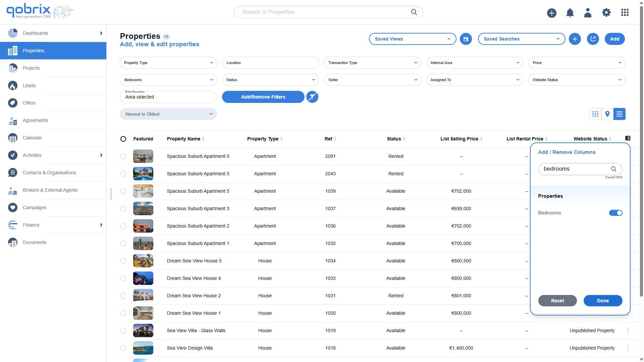This screenshot has height=362, width=644.
Task: Open the apps grid menu icon
Action: coord(625,13)
